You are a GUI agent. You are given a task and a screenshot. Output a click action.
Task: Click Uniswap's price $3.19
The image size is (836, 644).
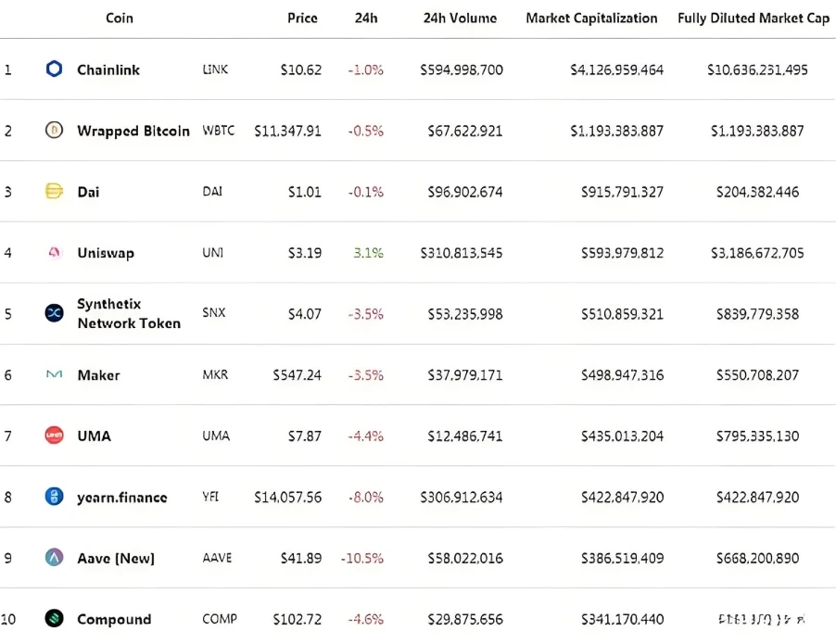pyautogui.click(x=305, y=253)
